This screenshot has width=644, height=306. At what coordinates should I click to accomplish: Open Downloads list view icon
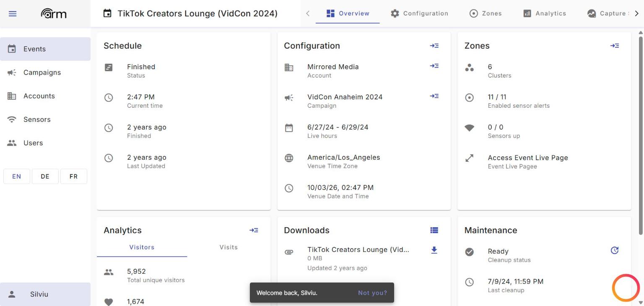(434, 230)
